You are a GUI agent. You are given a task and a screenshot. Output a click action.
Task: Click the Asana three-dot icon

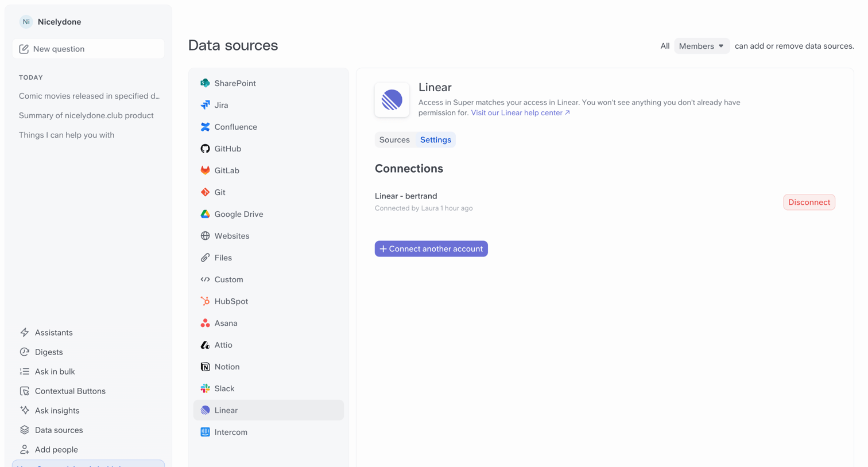click(x=205, y=323)
